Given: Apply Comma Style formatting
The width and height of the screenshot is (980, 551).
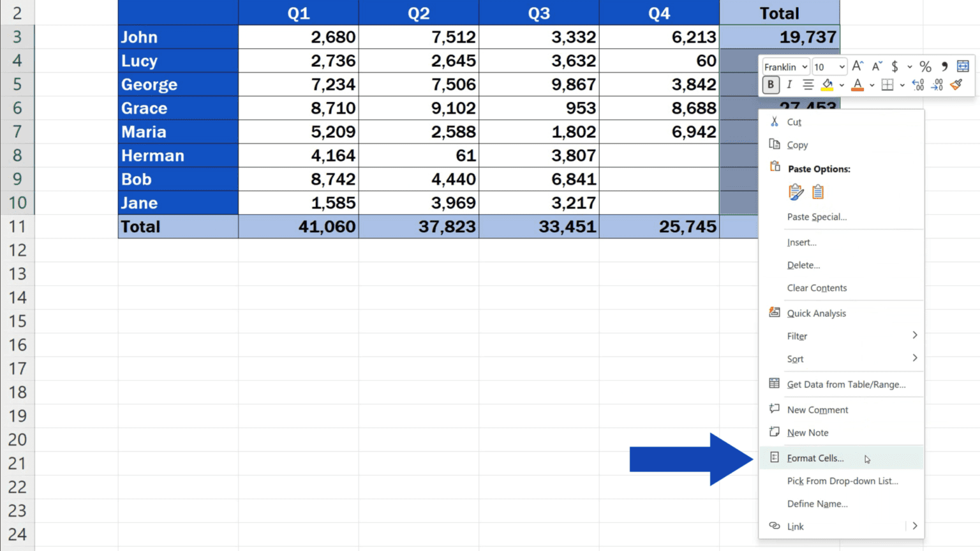Looking at the screenshot, I should click(944, 66).
